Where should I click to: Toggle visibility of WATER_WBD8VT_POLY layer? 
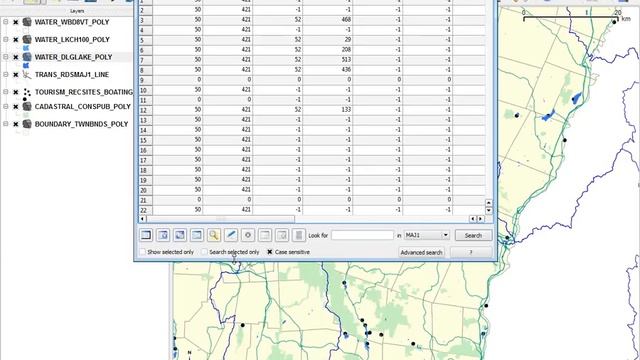tap(16, 22)
